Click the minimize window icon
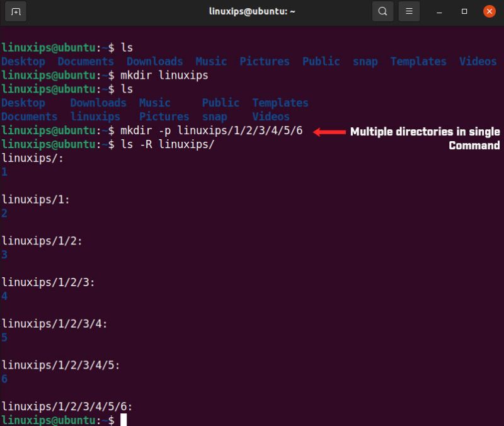This screenshot has width=504, height=426. pyautogui.click(x=438, y=11)
